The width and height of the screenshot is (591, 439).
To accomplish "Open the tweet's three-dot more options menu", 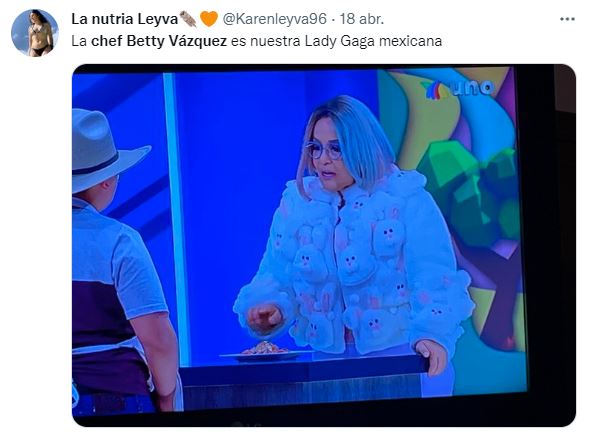I will [x=567, y=19].
